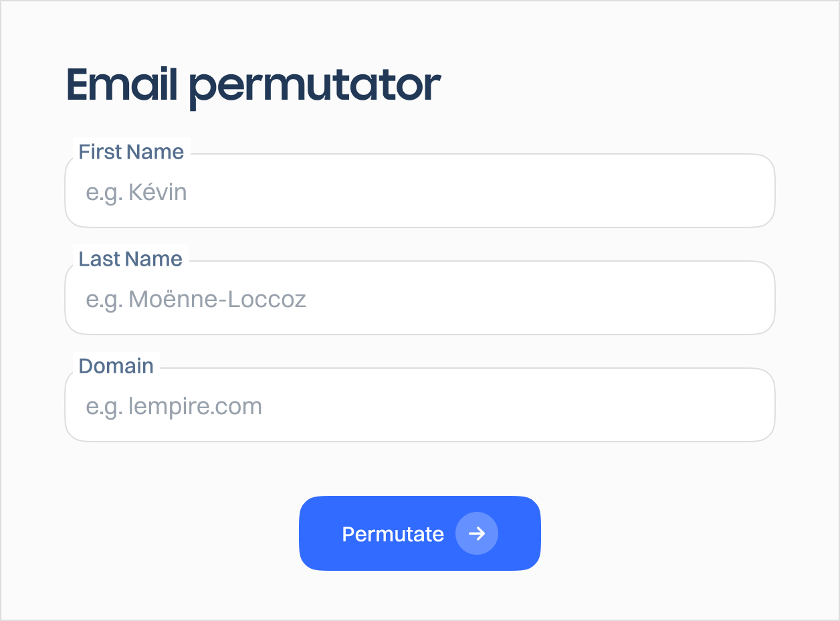This screenshot has height=621, width=840.
Task: Click the Permutate button
Action: [420, 533]
